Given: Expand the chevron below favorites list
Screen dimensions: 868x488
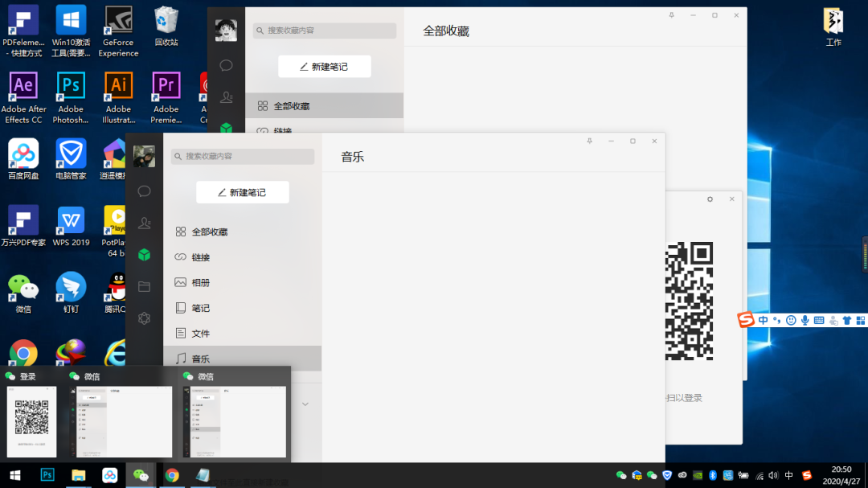Looking at the screenshot, I should [x=305, y=404].
